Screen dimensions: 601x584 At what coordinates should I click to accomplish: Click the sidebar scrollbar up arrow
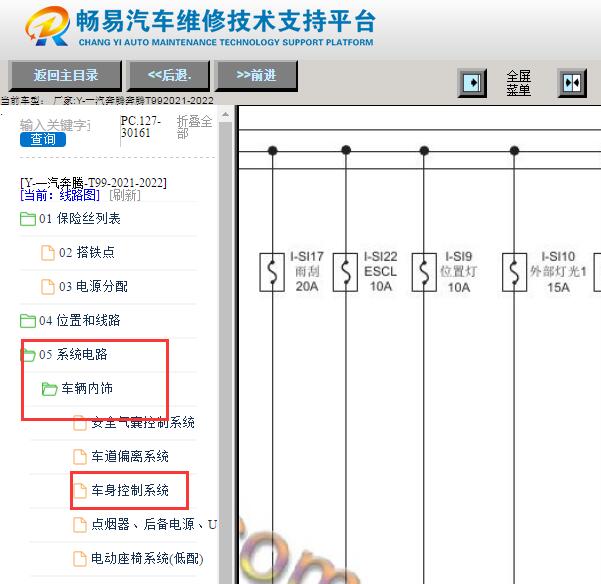[226, 114]
